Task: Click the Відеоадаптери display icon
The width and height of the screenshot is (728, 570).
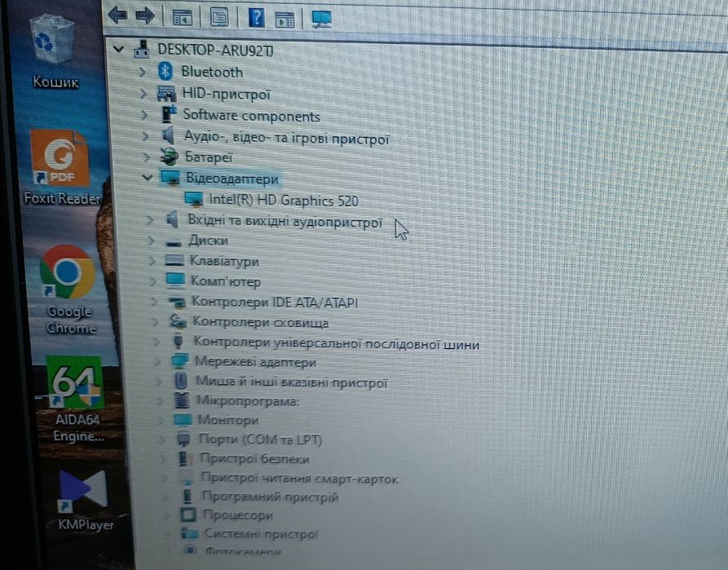Action: coord(170,178)
